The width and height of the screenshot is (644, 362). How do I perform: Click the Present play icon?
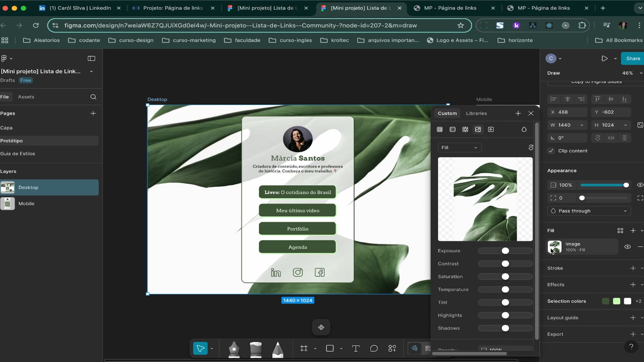(604, 58)
